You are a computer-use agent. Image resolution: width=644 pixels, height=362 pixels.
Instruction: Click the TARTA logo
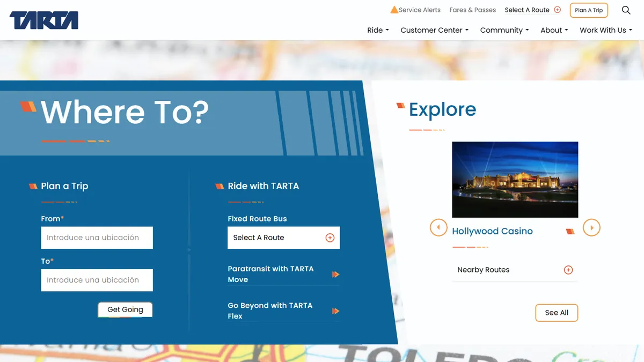[x=44, y=20]
